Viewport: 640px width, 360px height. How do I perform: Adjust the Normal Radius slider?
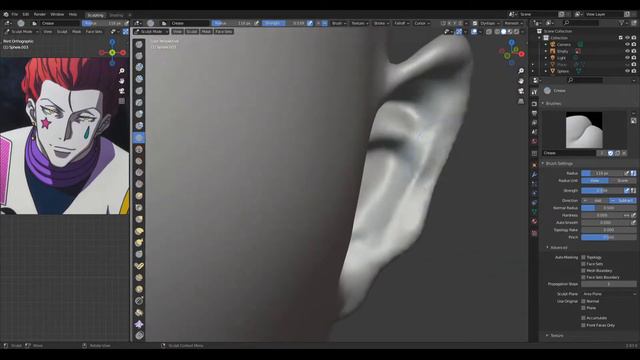pyautogui.click(x=609, y=208)
